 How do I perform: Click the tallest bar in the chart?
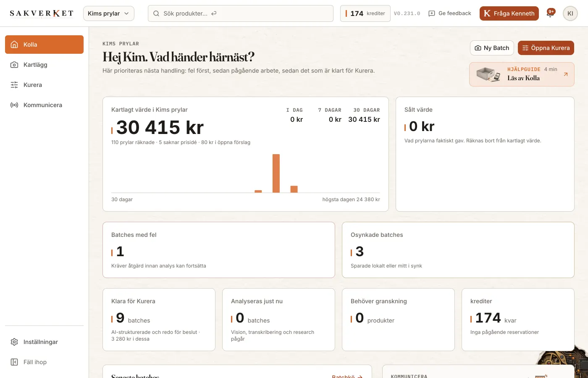tap(276, 173)
